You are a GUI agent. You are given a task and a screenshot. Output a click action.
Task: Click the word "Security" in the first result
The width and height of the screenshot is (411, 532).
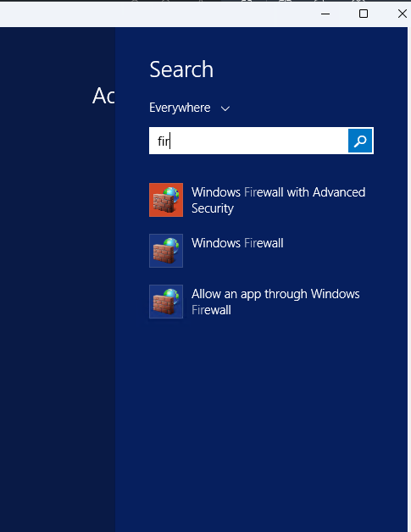point(213,208)
